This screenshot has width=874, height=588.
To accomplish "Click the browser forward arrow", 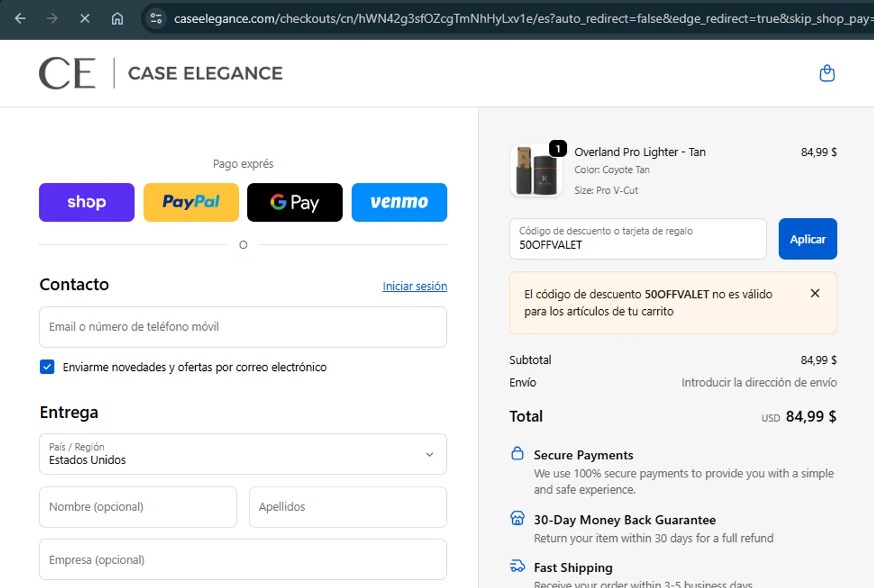I will point(52,19).
